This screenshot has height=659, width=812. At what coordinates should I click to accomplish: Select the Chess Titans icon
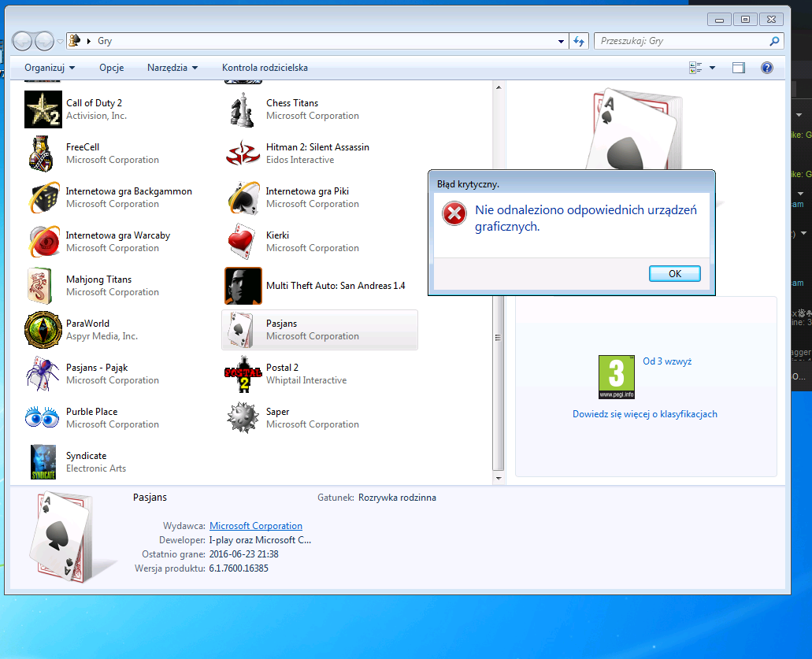(x=243, y=109)
